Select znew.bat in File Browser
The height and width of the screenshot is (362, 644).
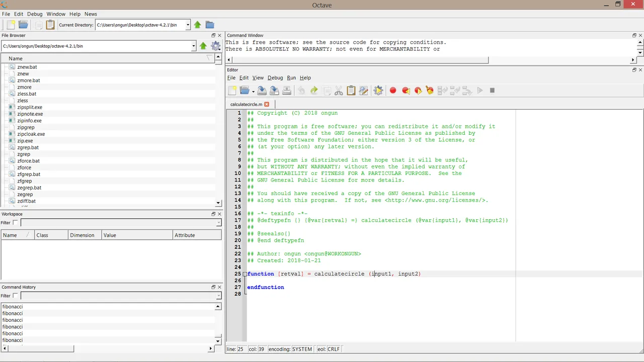click(x=27, y=67)
